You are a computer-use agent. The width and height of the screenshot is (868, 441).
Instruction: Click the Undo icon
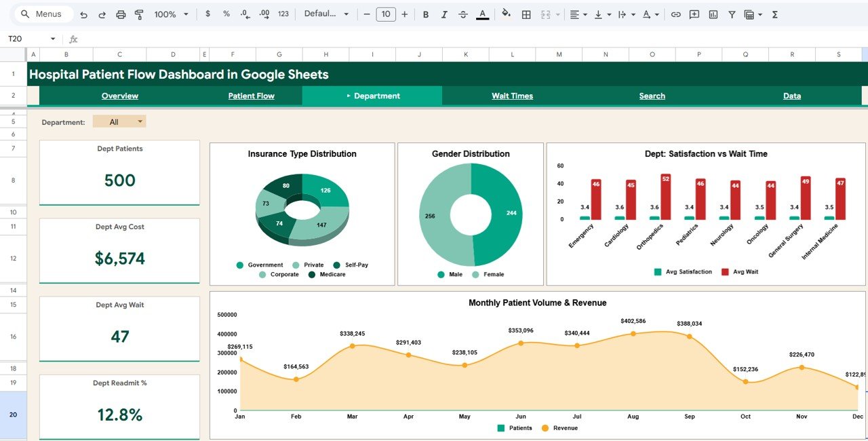82,14
